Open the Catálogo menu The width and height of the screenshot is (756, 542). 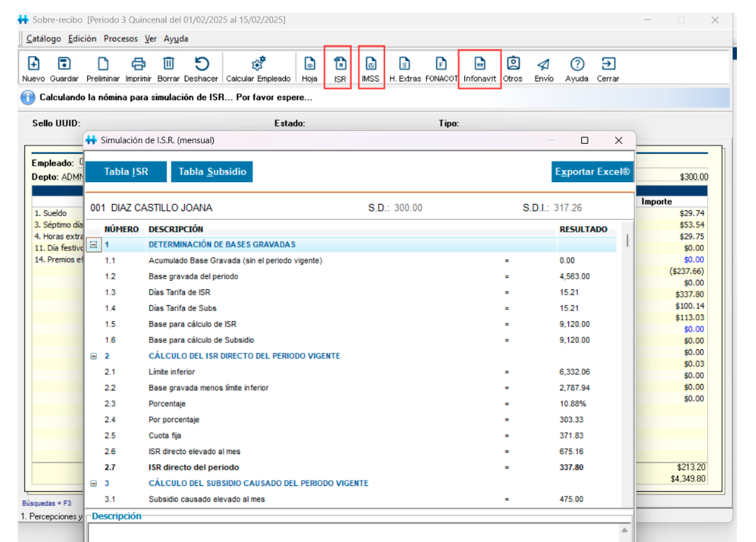[x=44, y=39]
